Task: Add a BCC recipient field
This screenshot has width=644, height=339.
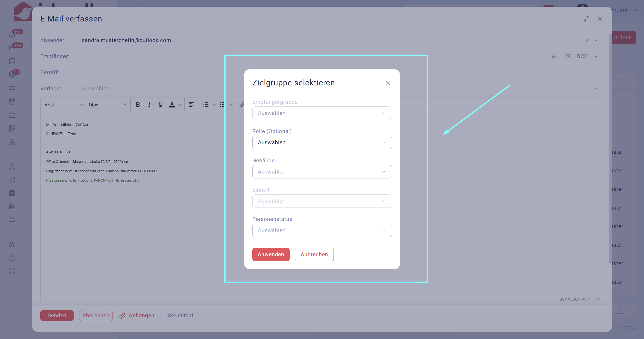Action: coord(582,56)
